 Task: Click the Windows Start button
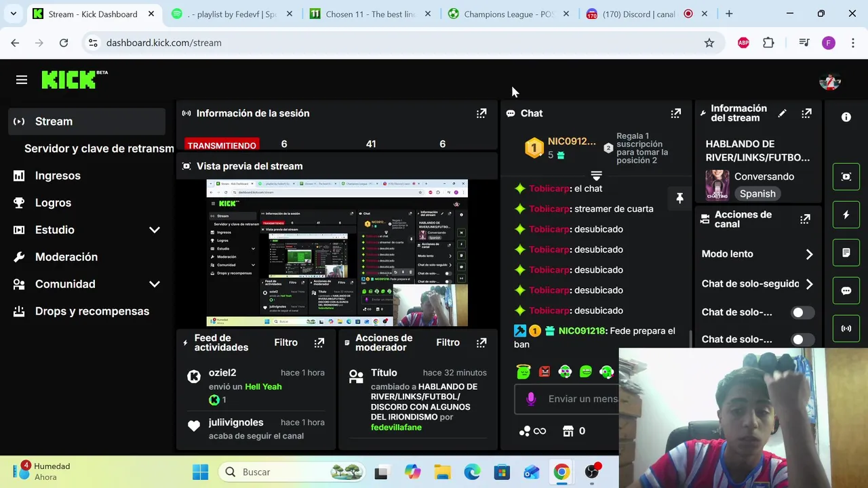(201, 472)
